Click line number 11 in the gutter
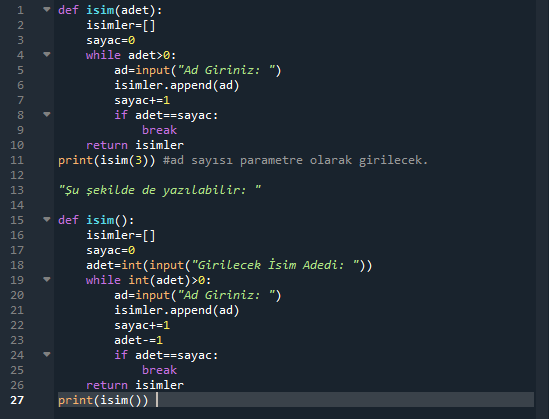The width and height of the screenshot is (549, 419). pyautogui.click(x=17, y=160)
